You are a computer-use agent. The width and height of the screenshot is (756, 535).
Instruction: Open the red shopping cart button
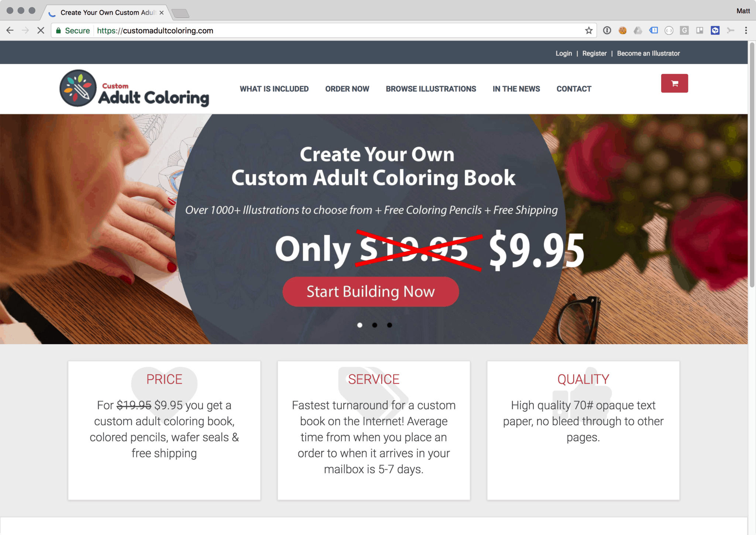[674, 83]
